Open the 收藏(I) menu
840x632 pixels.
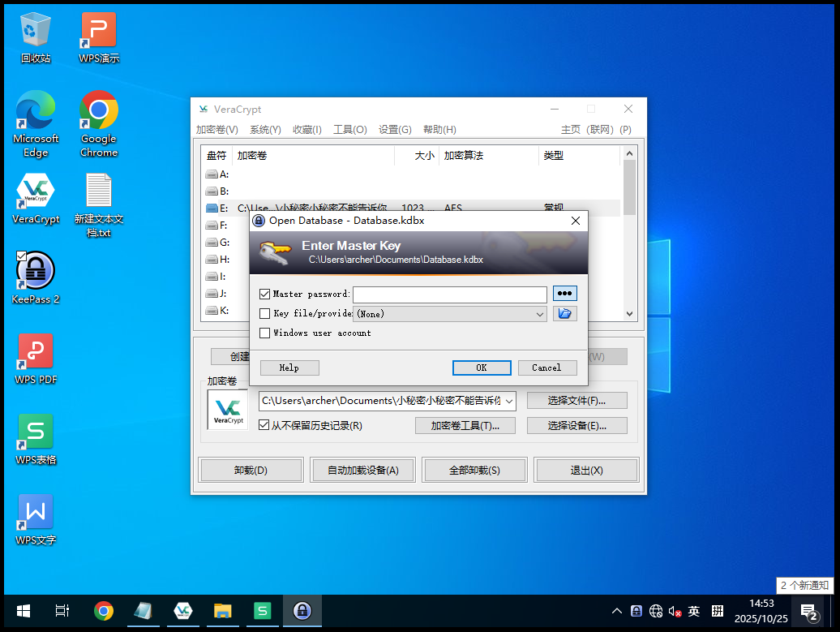(307, 130)
